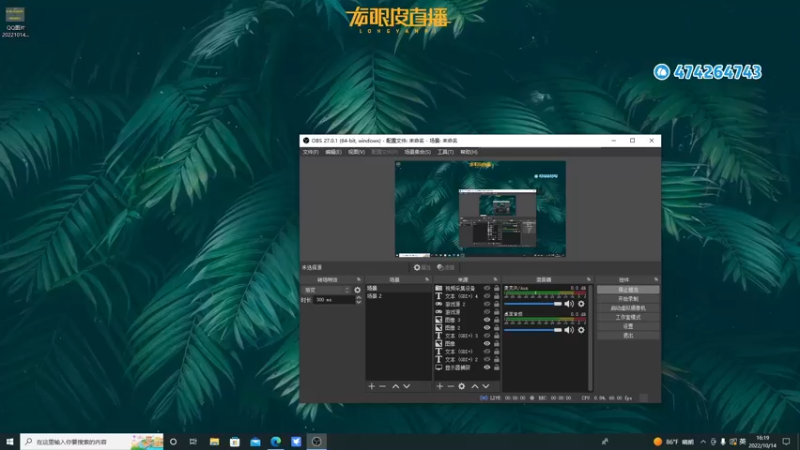Select the 显示器捕获 source row
800x450 pixels.
[x=467, y=367]
